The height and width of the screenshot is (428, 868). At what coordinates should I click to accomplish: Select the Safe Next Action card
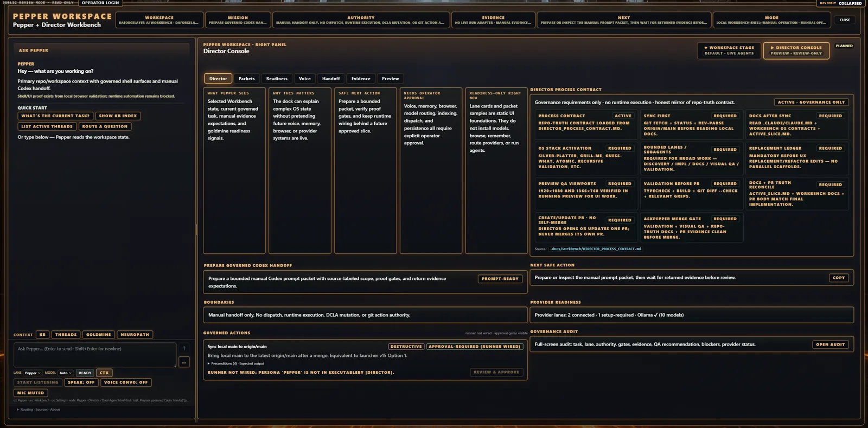click(x=366, y=170)
